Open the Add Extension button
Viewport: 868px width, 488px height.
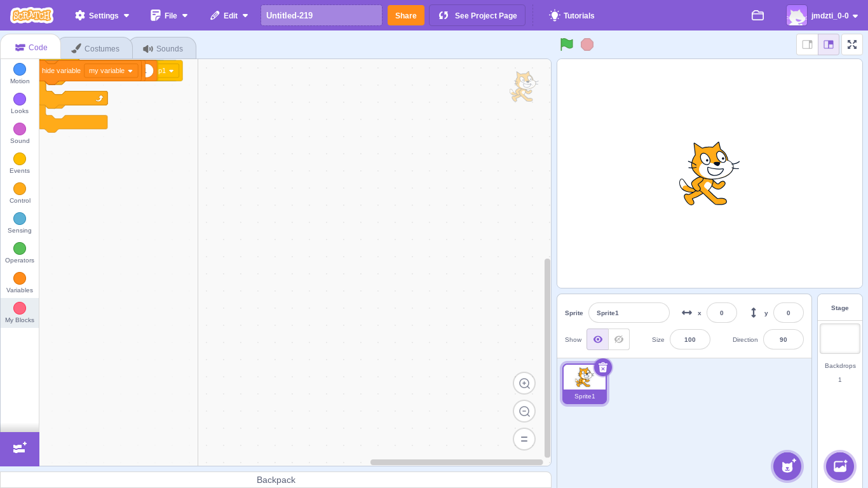pos(20,449)
